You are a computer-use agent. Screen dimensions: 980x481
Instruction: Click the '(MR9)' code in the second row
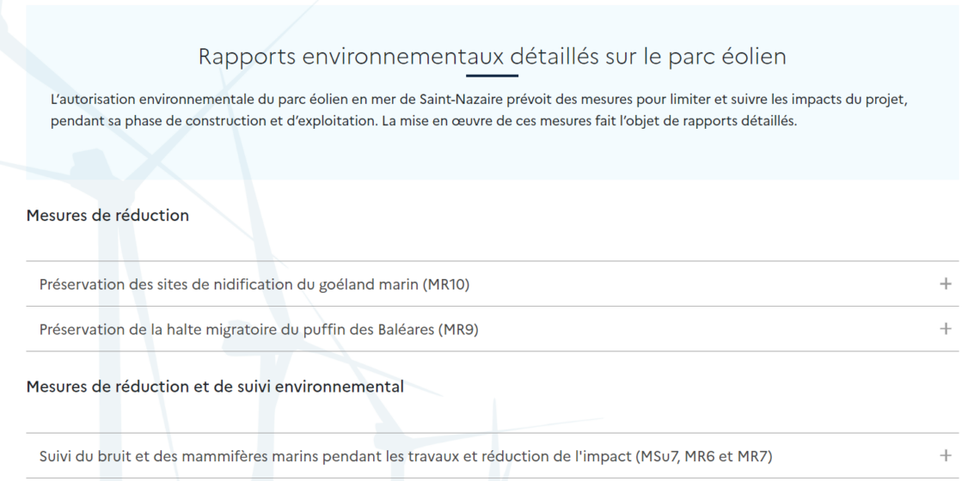458,330
